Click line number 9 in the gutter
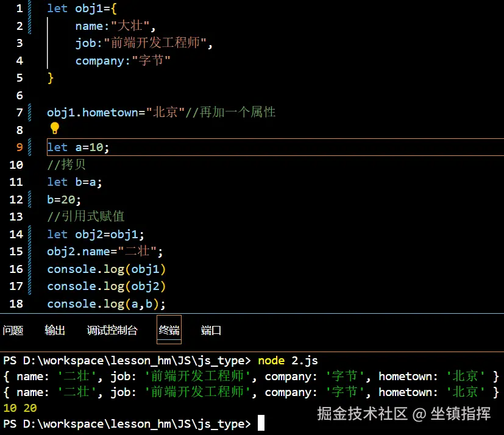504x435 pixels. (x=20, y=147)
